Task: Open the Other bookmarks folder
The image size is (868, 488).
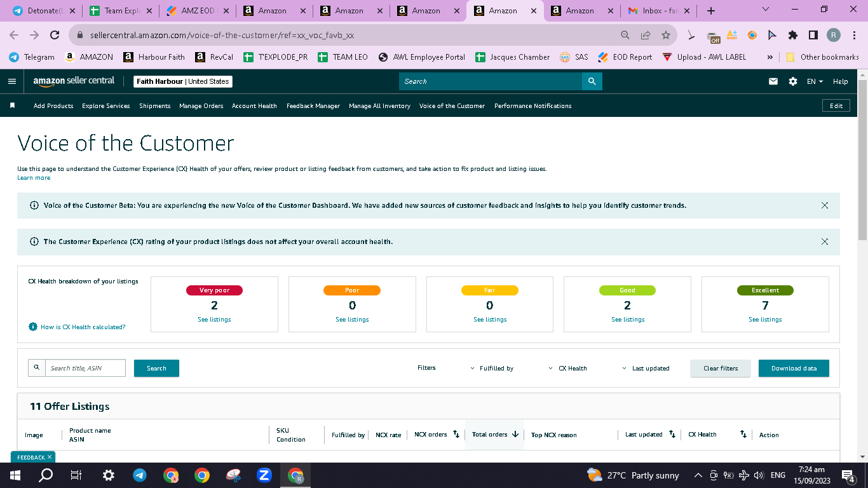Action: (x=823, y=57)
